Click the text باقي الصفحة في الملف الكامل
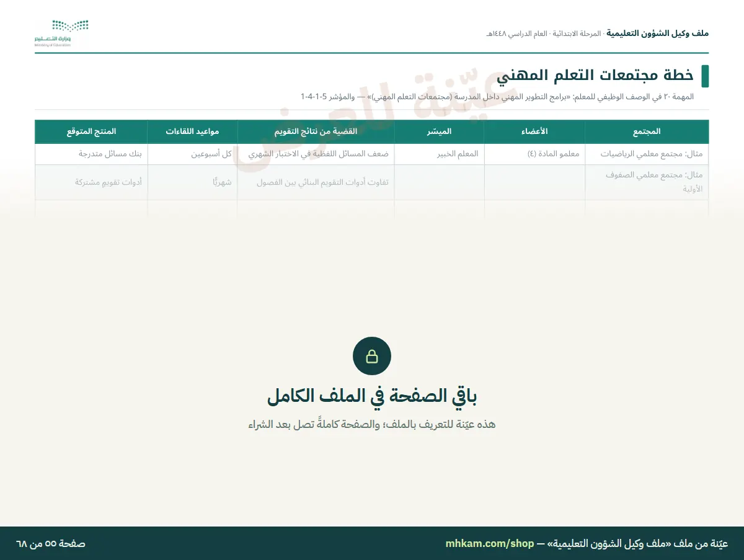 click(372, 396)
